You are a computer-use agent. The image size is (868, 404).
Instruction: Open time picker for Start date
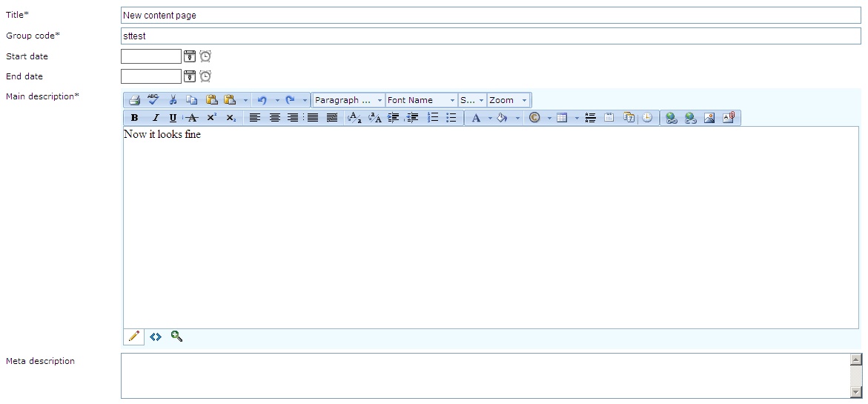[x=205, y=56]
